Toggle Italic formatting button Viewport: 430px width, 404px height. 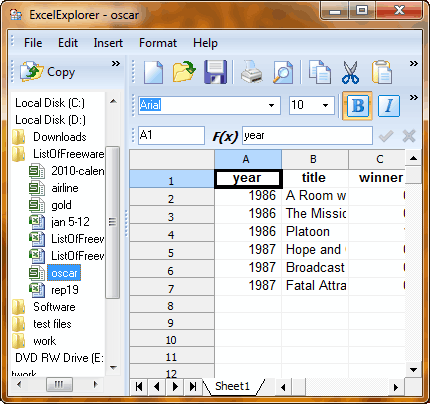click(389, 106)
